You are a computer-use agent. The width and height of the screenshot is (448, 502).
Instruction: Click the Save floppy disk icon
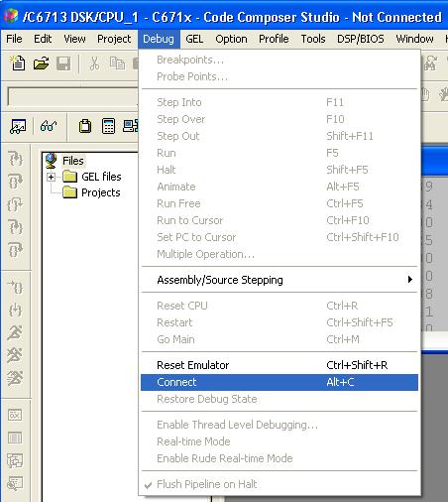63,63
